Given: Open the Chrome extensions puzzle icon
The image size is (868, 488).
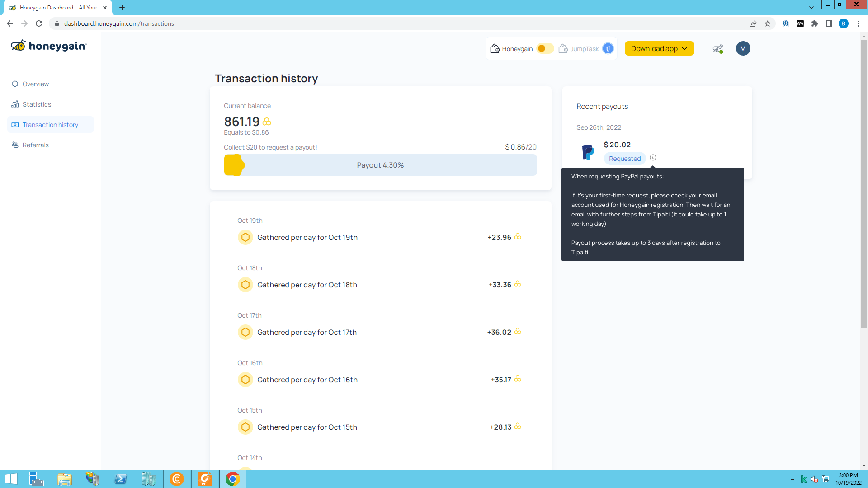Looking at the screenshot, I should [x=815, y=23].
